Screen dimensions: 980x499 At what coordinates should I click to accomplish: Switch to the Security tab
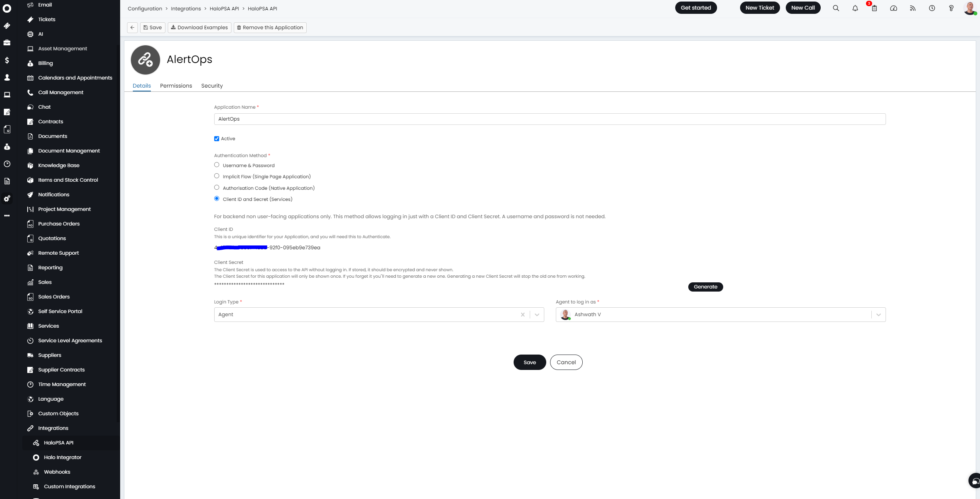212,86
